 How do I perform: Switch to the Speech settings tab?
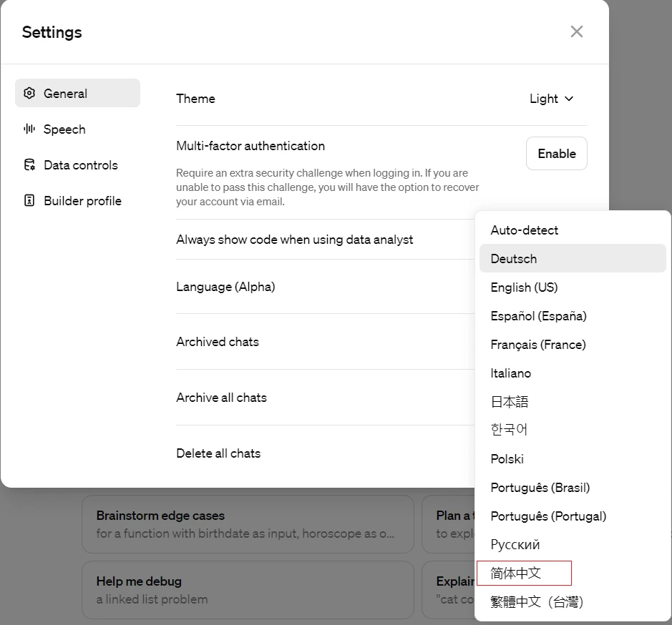point(77,129)
